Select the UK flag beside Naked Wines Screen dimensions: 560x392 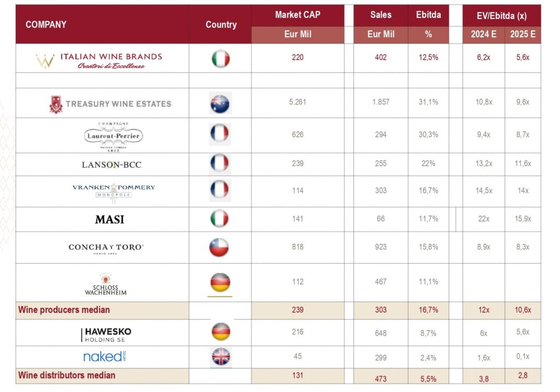click(x=221, y=356)
